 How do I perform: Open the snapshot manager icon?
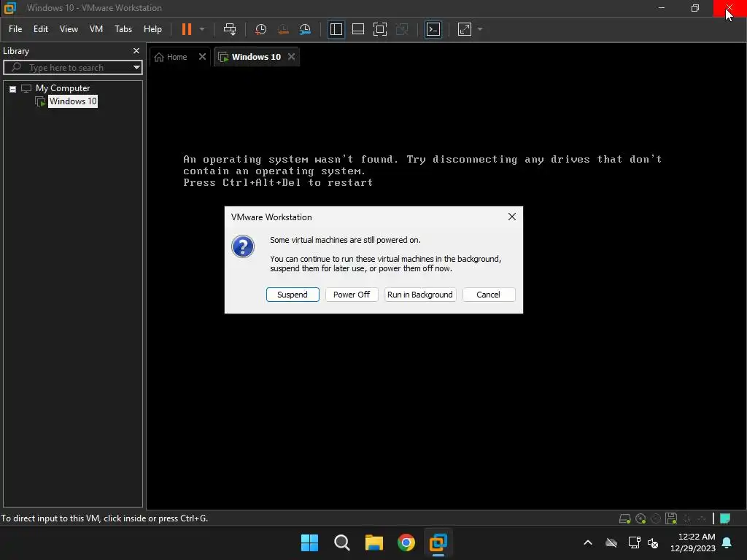[x=305, y=29]
